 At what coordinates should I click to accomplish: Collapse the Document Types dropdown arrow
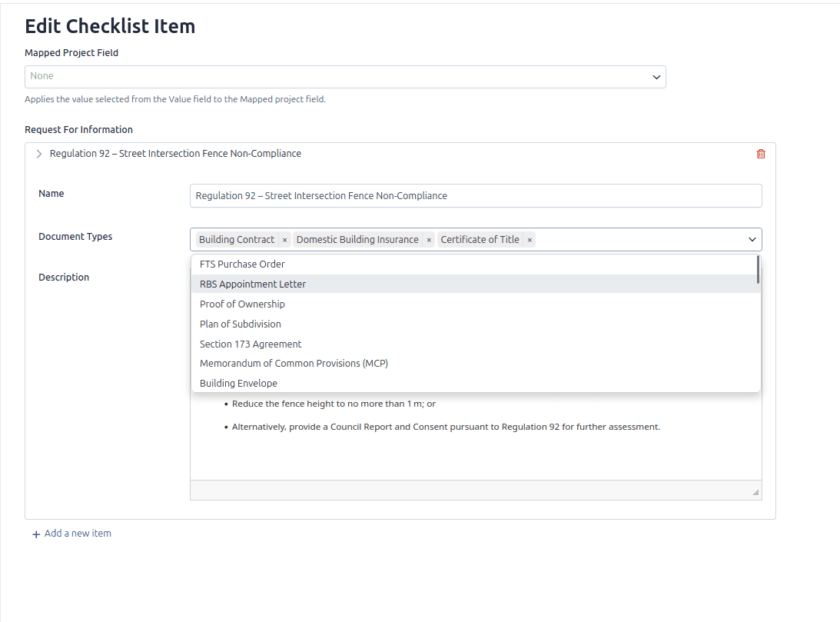(x=752, y=240)
